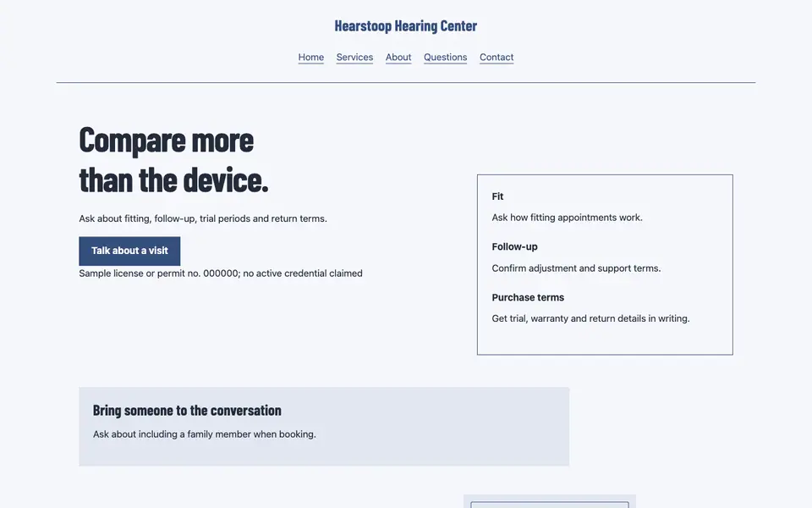Screen dimensions: 812x508
Task: Click the 'Follow-up' heading in the card
Action: 515,246
